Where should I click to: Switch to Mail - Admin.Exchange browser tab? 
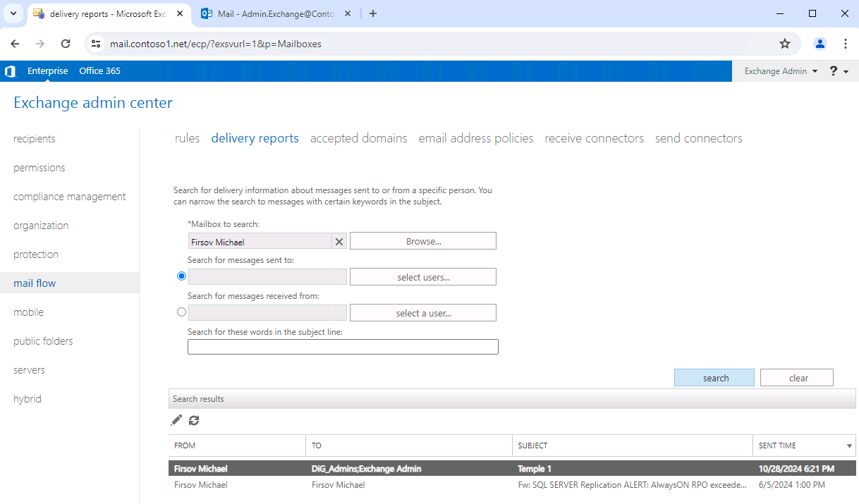coord(274,13)
